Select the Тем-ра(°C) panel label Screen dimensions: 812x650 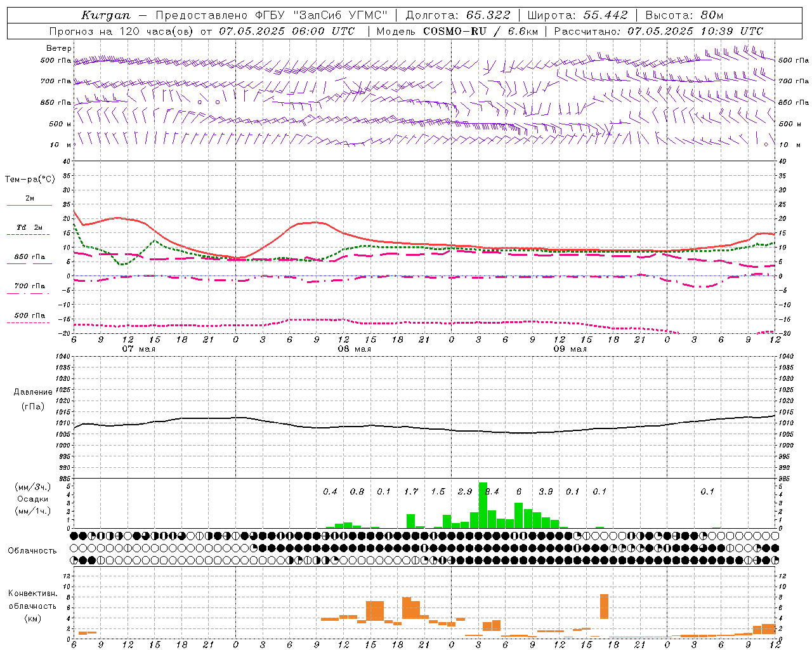click(30, 180)
